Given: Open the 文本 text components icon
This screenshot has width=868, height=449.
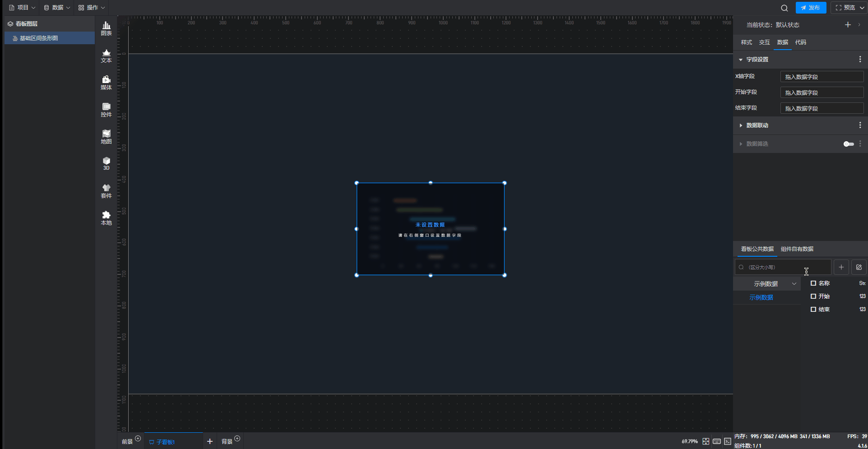Looking at the screenshot, I should (106, 56).
